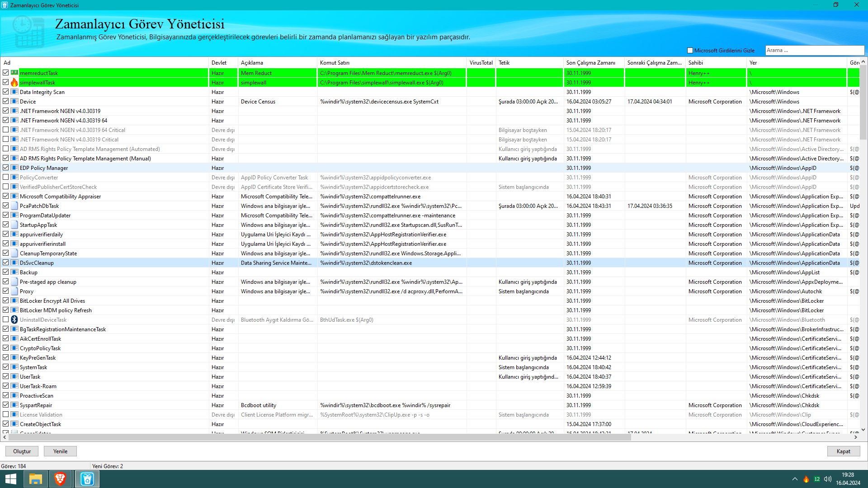This screenshot has height=488, width=868.
Task: Select the ProgramDataUpdater task name
Action: coord(45,215)
